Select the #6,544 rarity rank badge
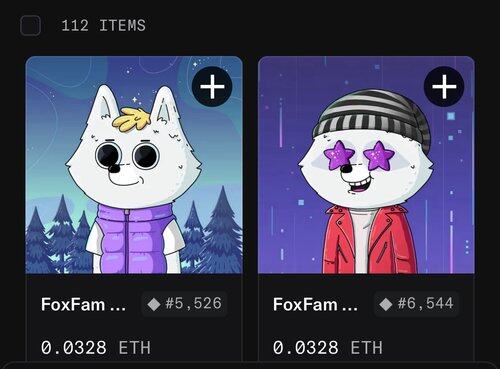Viewport: 500px width, 369px height. tap(417, 304)
